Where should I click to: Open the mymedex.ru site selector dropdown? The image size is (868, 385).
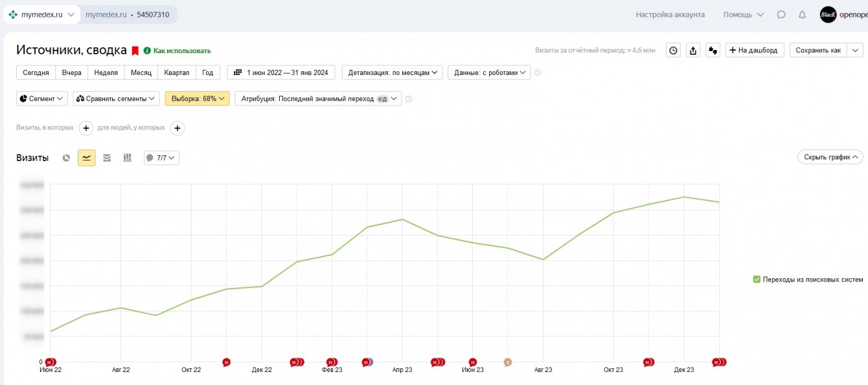(42, 14)
